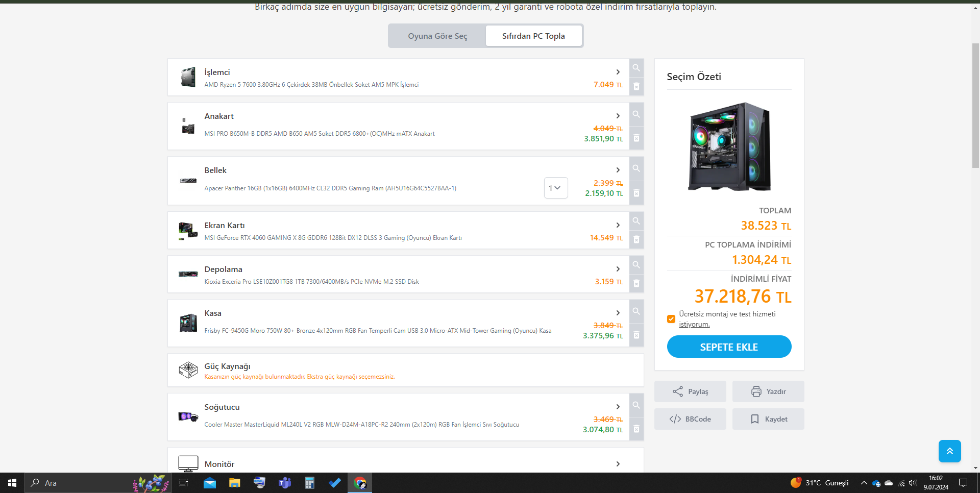Toggle the free assembly and test service checkbox
This screenshot has width=980, height=493.
click(671, 319)
